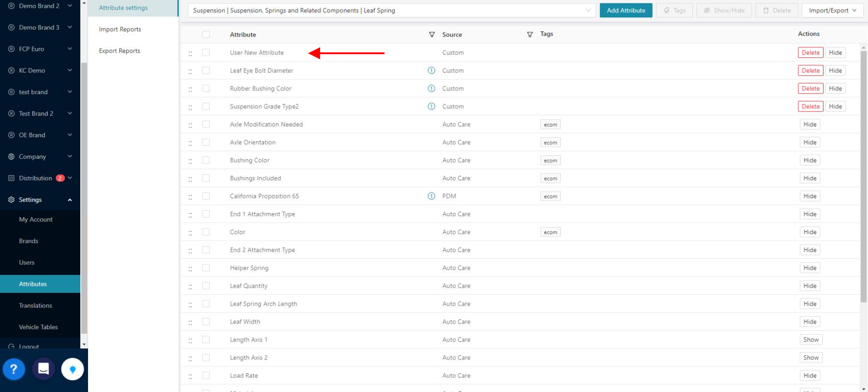This screenshot has height=392, width=868.
Task: Open Users in Settings menu
Action: click(x=27, y=263)
